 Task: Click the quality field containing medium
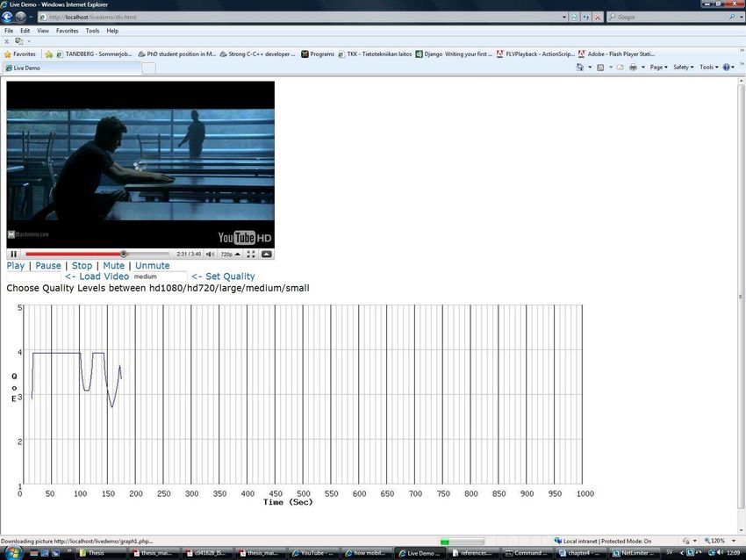pyautogui.click(x=160, y=276)
